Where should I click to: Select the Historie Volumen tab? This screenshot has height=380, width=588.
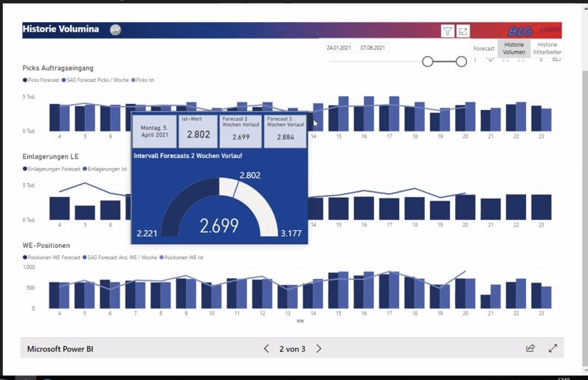(513, 49)
